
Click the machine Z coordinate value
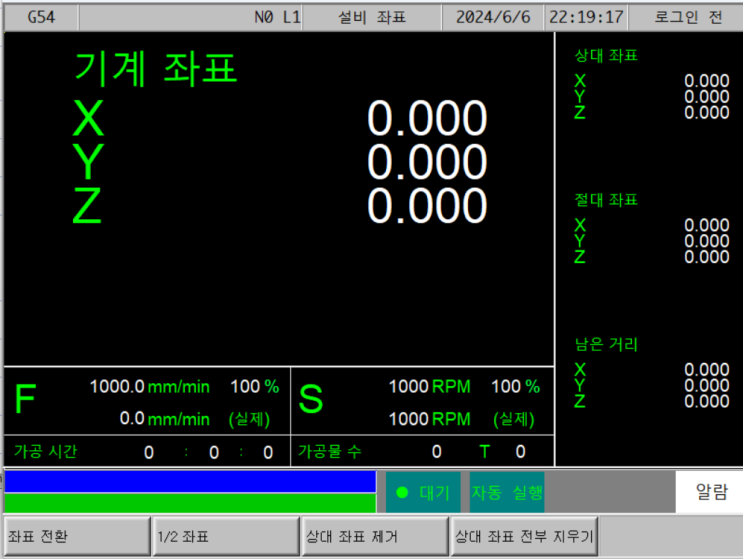click(427, 206)
